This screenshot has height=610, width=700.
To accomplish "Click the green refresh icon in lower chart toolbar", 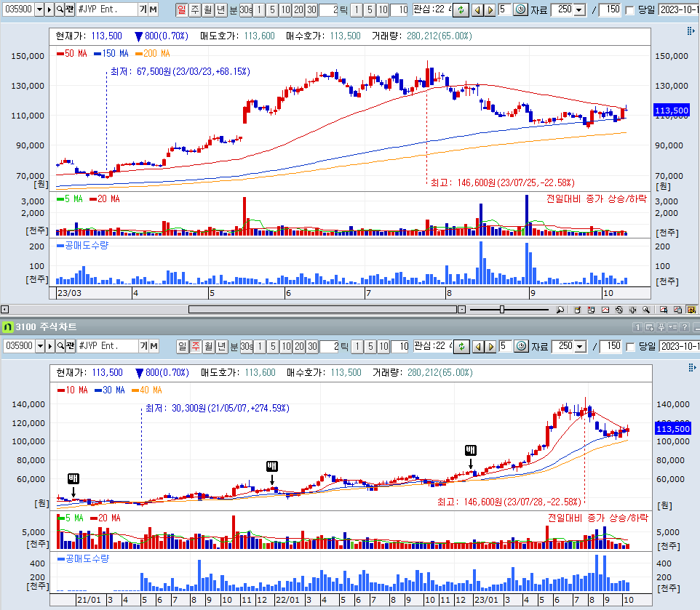I will click(x=461, y=347).
